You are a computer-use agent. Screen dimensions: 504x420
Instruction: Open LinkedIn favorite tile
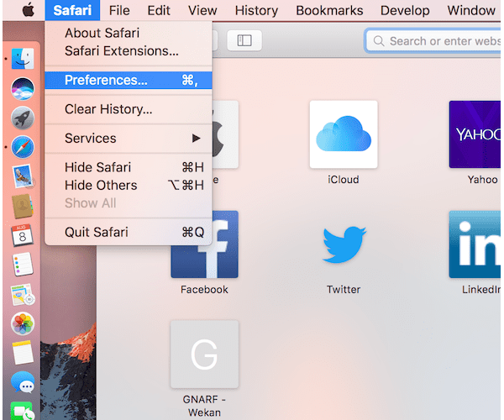475,244
